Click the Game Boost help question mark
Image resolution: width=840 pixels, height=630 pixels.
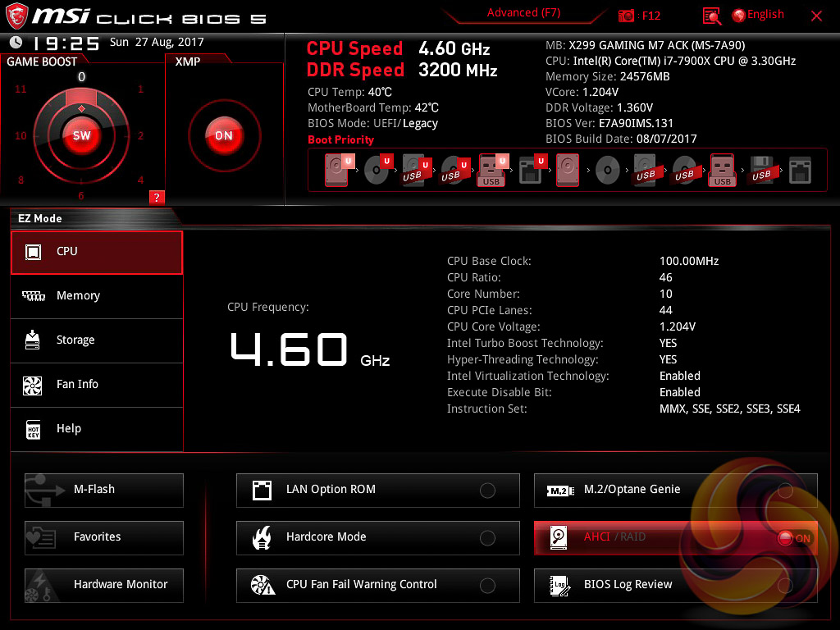click(x=157, y=197)
